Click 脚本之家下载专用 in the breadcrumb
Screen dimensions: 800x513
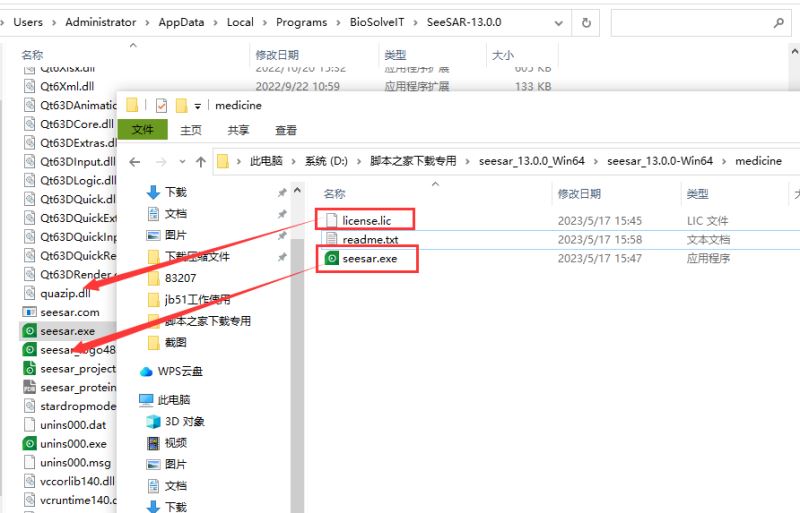click(413, 161)
